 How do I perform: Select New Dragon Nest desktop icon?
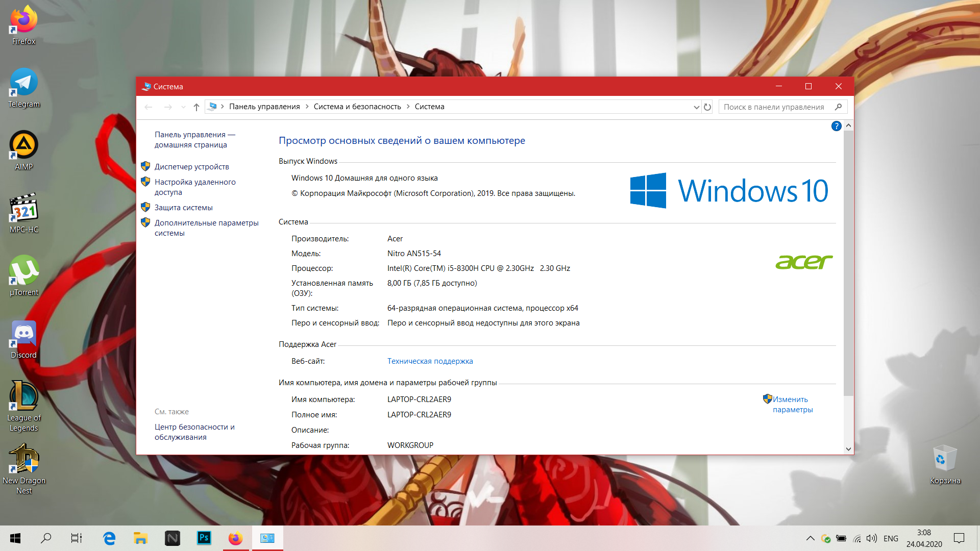coord(24,469)
